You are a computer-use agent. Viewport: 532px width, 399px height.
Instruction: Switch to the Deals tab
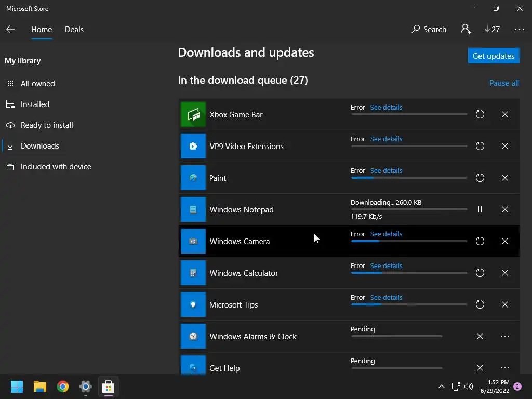pos(74,30)
